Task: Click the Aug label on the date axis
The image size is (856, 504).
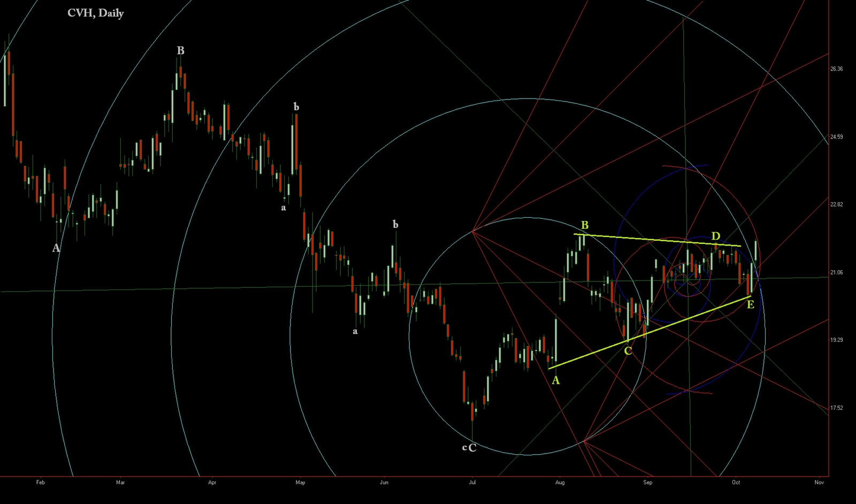Action: coord(560,482)
